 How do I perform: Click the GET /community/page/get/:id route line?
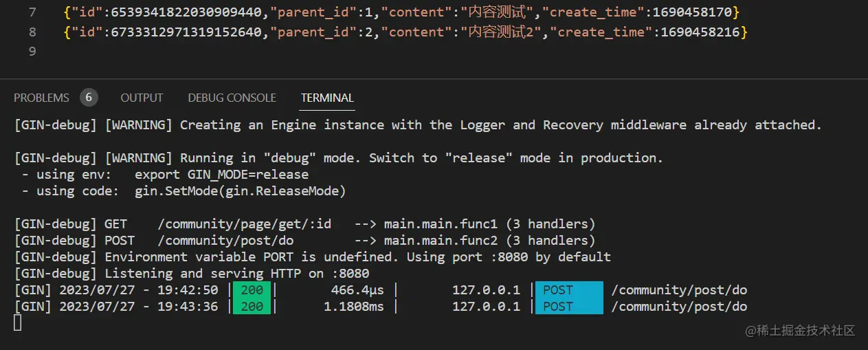tap(304, 223)
